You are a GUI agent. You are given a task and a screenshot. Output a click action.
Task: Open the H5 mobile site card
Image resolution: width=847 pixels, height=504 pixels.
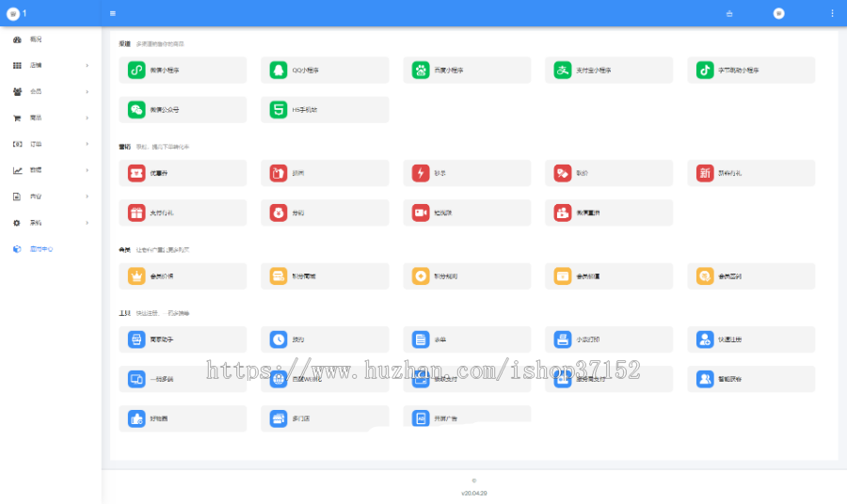[325, 109]
